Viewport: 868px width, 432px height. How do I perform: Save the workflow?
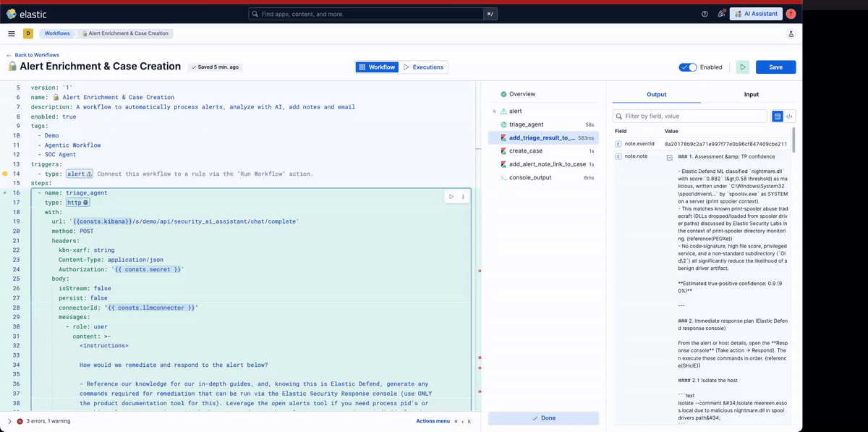coord(775,67)
